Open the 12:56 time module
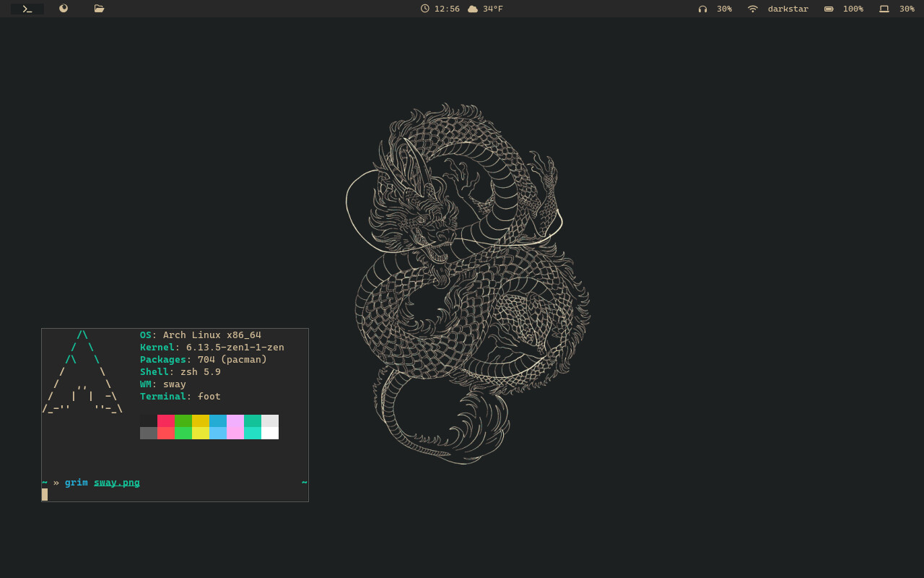924x578 pixels. click(x=447, y=9)
